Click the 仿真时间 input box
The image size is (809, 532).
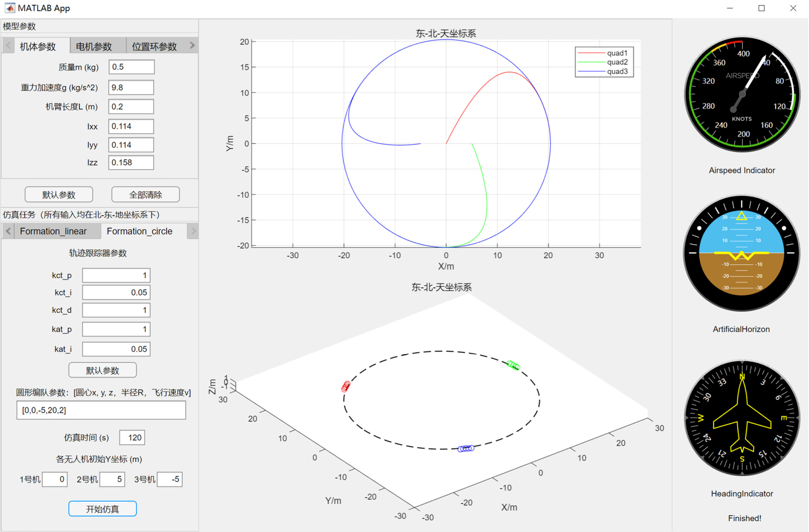132,437
